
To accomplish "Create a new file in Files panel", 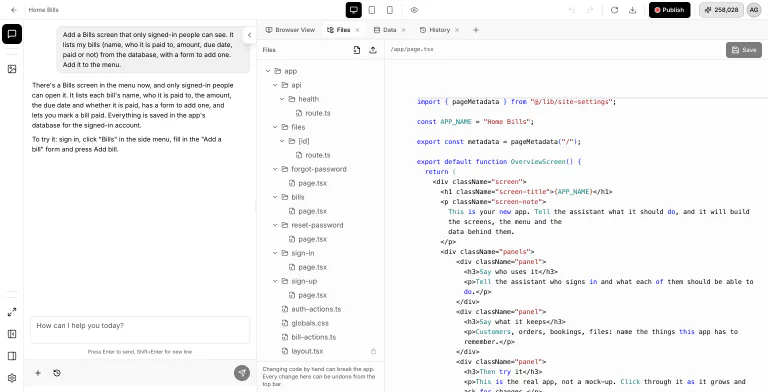I will click(357, 49).
